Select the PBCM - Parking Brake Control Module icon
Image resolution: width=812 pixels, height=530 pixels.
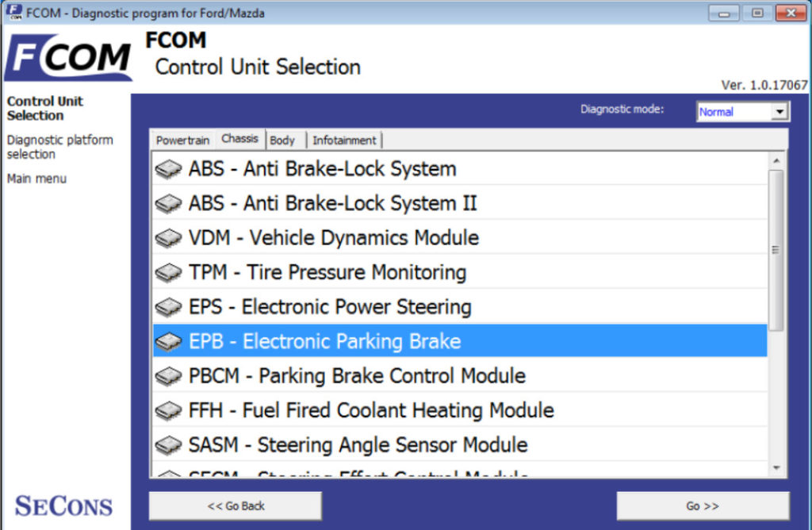point(168,375)
